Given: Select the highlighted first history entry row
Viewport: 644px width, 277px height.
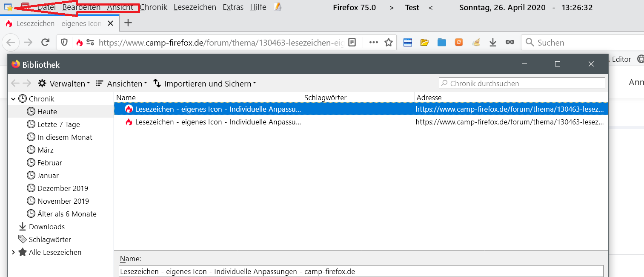Looking at the screenshot, I should click(x=361, y=109).
